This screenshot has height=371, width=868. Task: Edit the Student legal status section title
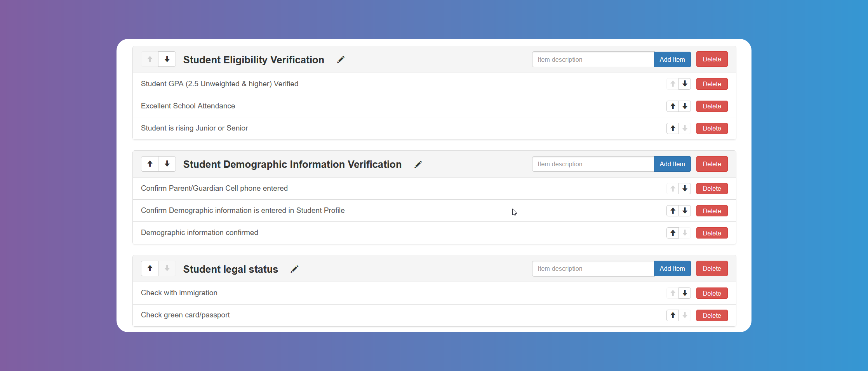(294, 269)
